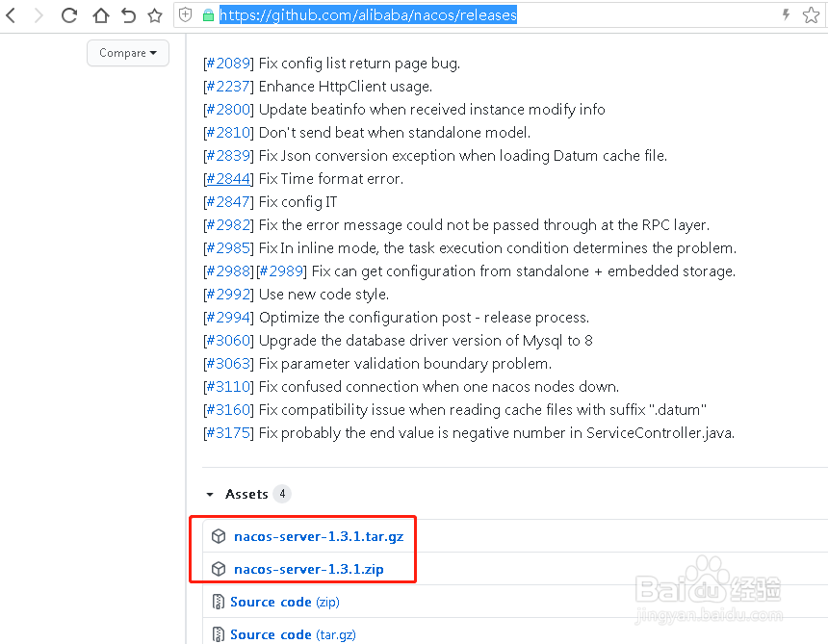Click text 'Fix config IT'
Viewport: 828px width, 644px height.
pyautogui.click(x=298, y=202)
